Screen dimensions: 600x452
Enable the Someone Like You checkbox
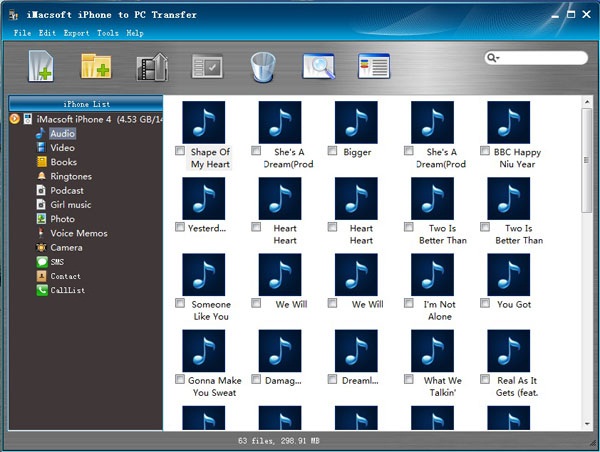click(180, 304)
